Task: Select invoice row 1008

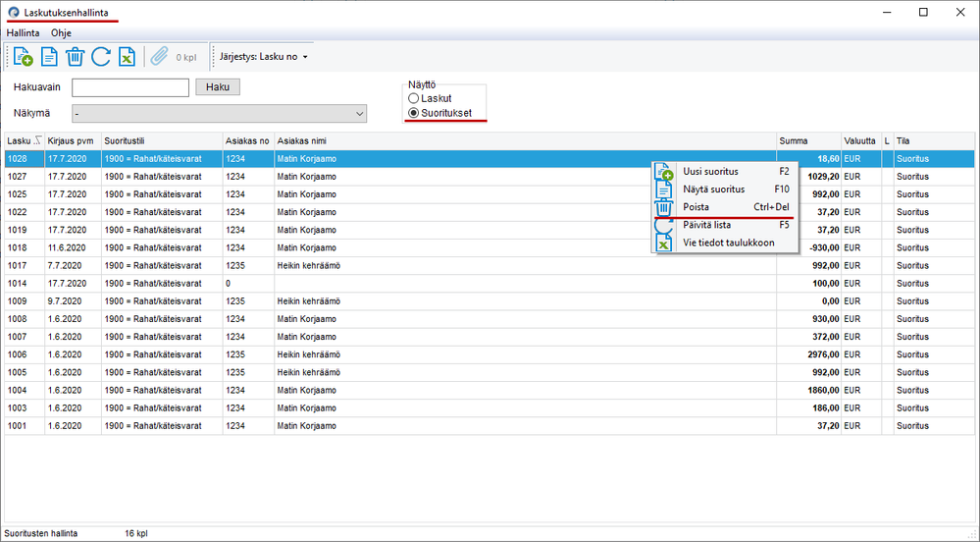Action: 490,319
